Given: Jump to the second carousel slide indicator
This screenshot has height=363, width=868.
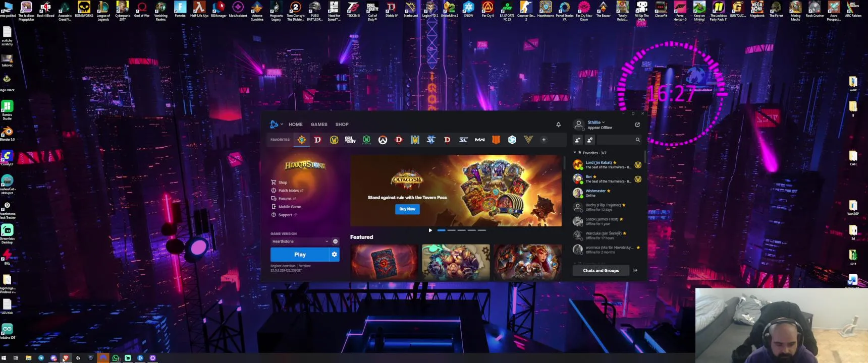Looking at the screenshot, I should coord(452,230).
